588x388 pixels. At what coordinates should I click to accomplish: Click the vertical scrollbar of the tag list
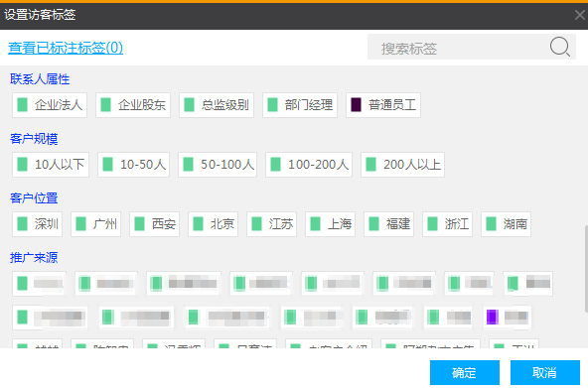pyautogui.click(x=586, y=269)
